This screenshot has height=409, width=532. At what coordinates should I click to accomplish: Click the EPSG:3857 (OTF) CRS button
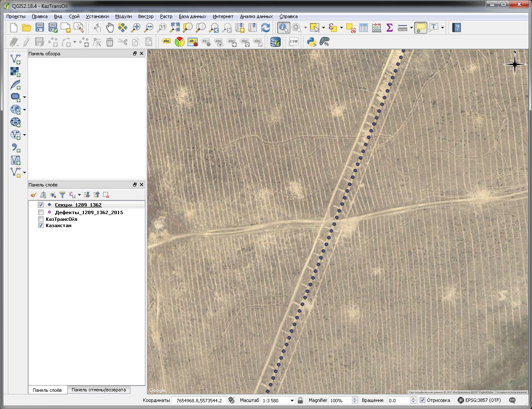[479, 400]
